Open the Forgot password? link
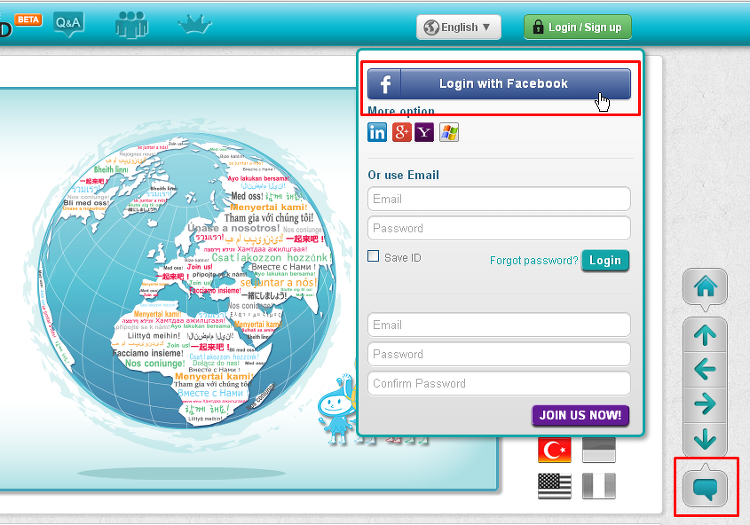 point(534,261)
